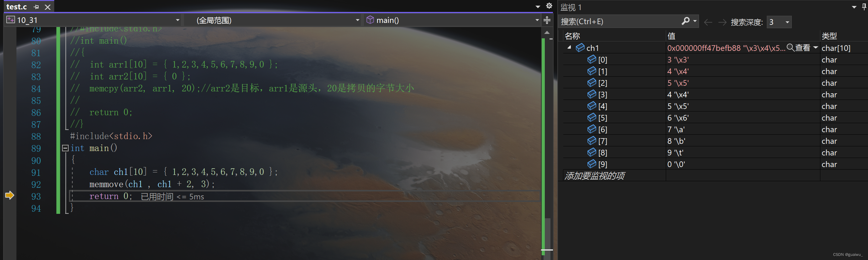The image size is (868, 260).
Task: Open editor settings gear icon
Action: (549, 6)
